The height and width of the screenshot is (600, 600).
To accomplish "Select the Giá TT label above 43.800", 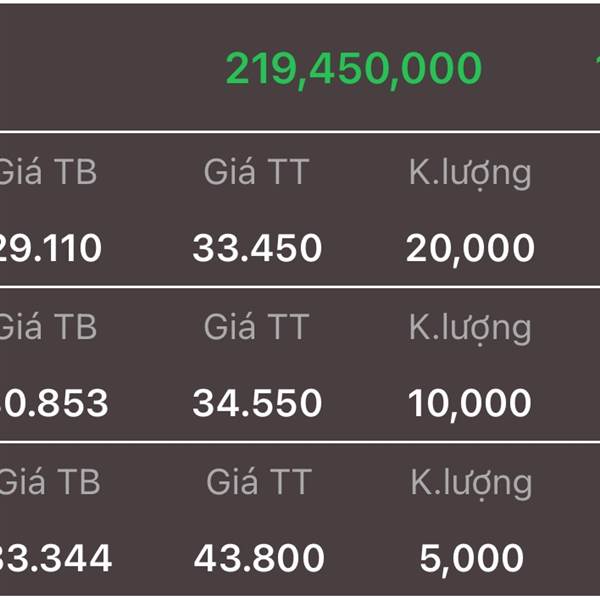I will [x=259, y=482].
